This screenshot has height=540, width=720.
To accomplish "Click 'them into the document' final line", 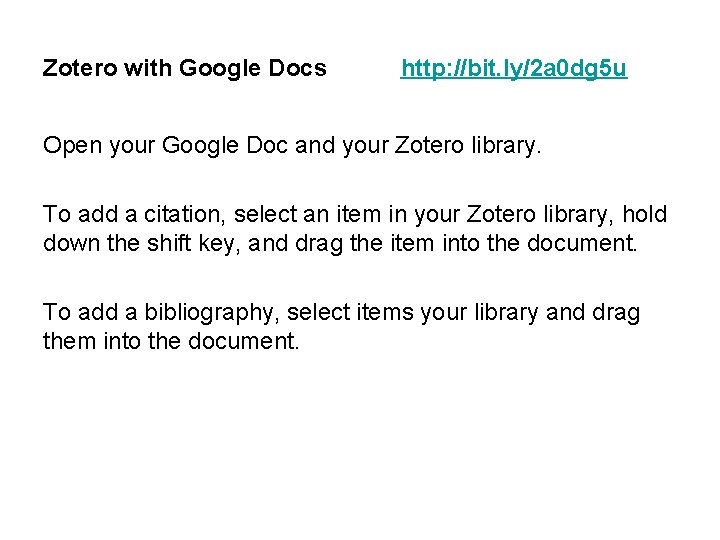I will 171,341.
